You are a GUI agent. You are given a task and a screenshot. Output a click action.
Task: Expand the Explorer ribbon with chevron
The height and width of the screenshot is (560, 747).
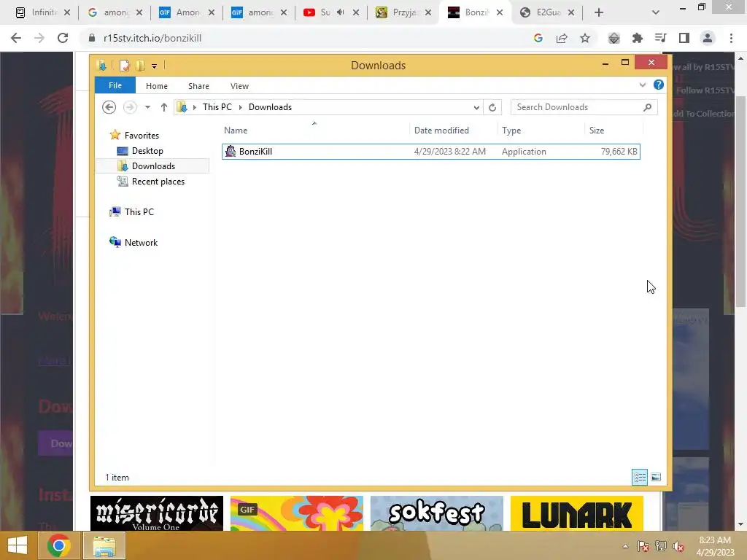(x=642, y=85)
